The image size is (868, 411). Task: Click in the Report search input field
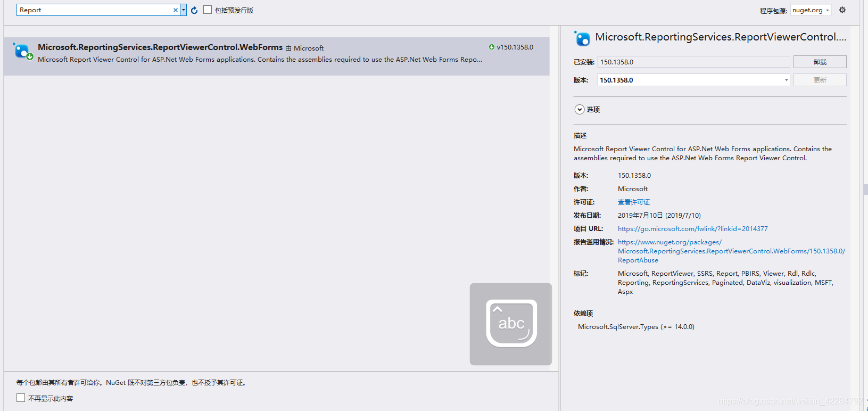pyautogui.click(x=95, y=10)
